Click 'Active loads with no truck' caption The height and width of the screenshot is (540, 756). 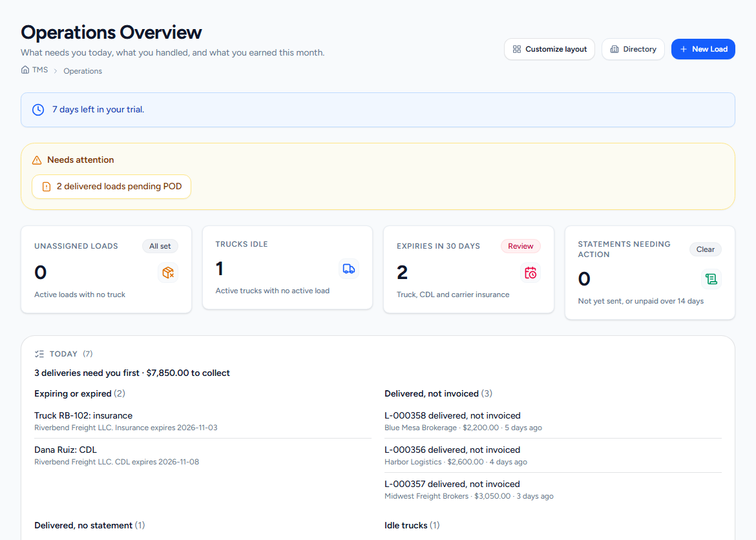click(79, 295)
